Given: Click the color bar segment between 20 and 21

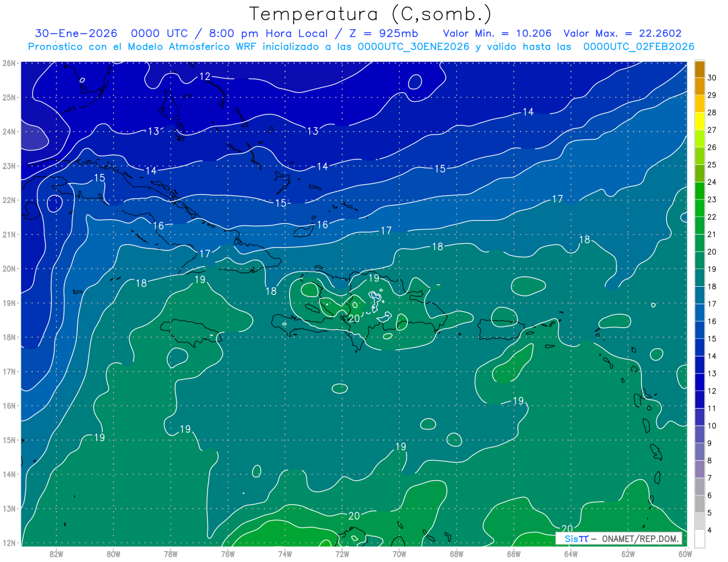Looking at the screenshot, I should 699,243.
